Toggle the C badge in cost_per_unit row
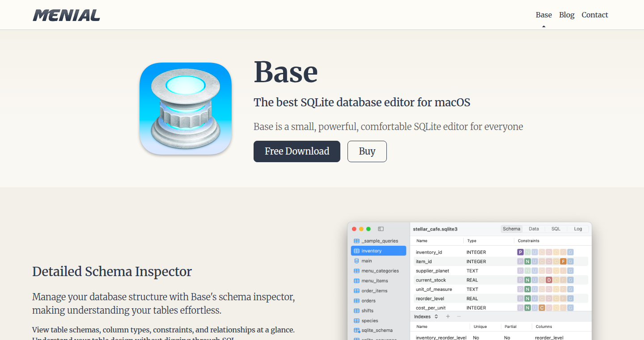Image resolution: width=644 pixels, height=340 pixels. coord(542,308)
